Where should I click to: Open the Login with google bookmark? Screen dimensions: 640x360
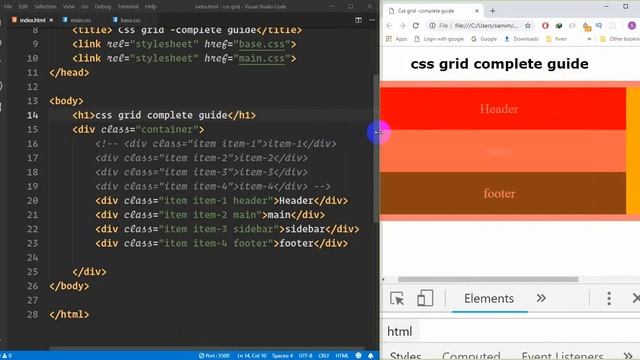pos(439,39)
